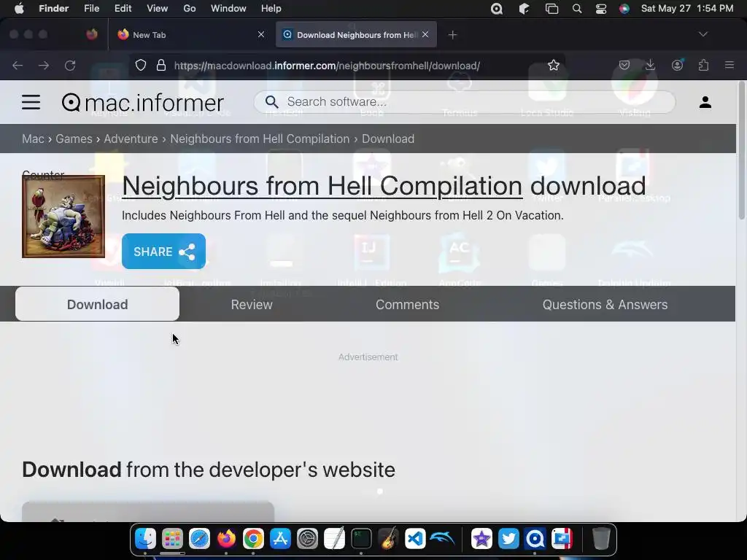Launch GarageBand from the Dock

(388, 539)
